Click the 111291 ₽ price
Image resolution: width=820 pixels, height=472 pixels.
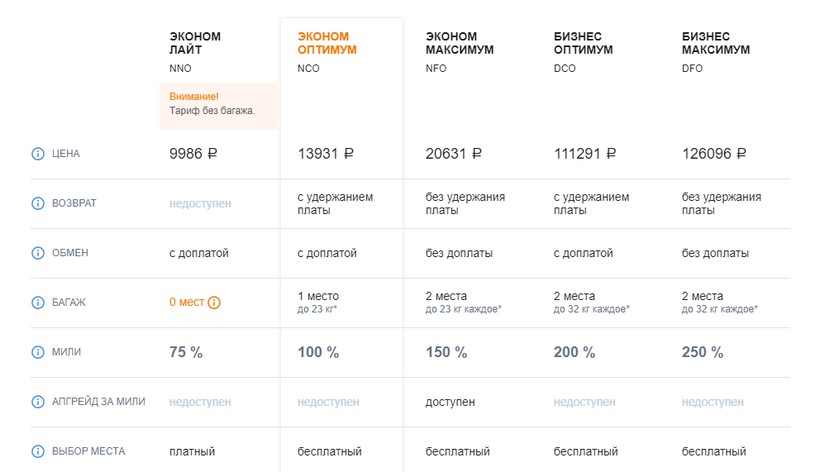(x=585, y=154)
